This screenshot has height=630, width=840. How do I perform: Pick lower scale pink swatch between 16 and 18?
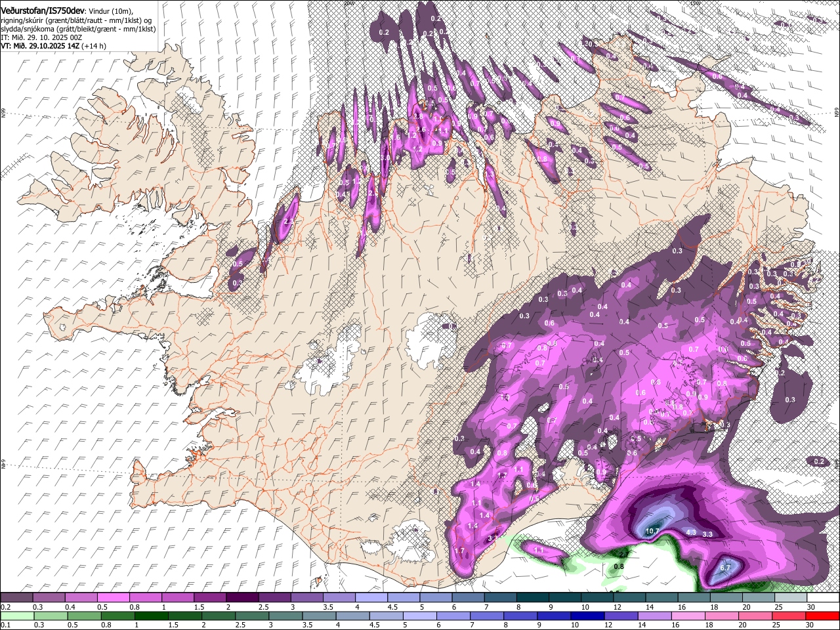(x=688, y=616)
